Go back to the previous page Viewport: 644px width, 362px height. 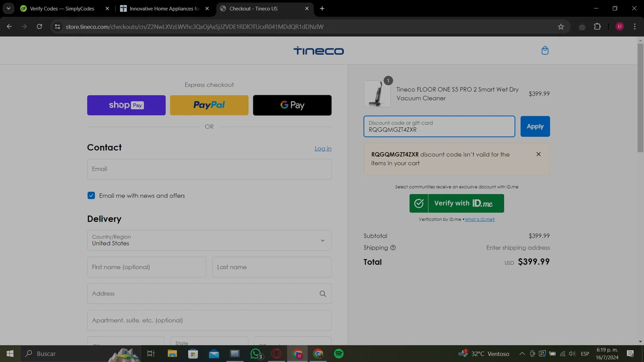[9, 27]
